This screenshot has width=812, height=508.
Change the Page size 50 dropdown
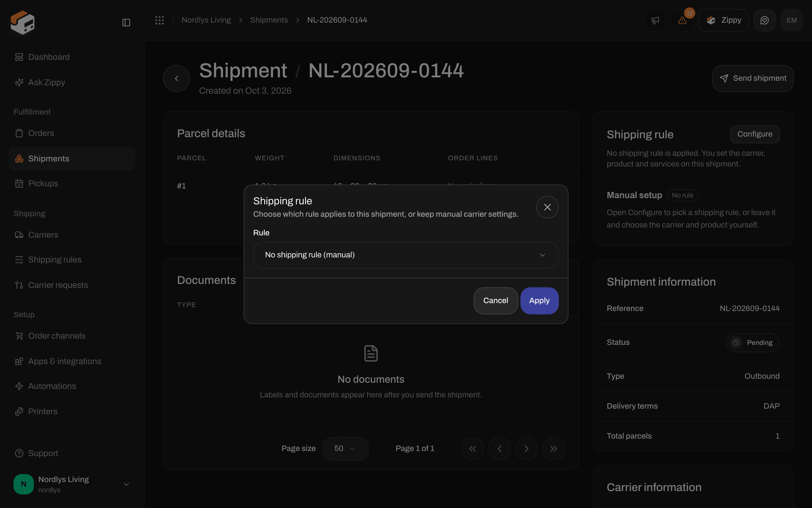tap(345, 448)
